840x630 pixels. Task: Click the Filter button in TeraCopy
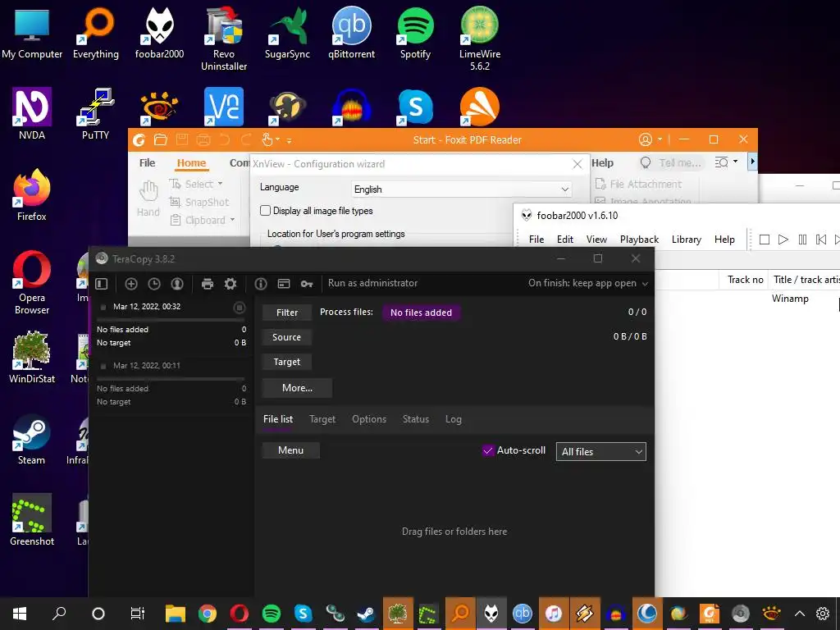pos(287,313)
